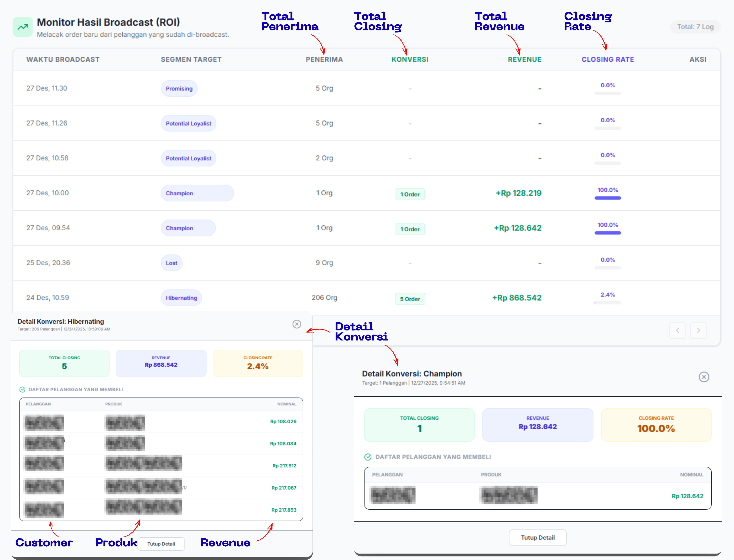Click green checkmark beside Hibernating buyer list
This screenshot has width=734, height=560.
(x=22, y=389)
